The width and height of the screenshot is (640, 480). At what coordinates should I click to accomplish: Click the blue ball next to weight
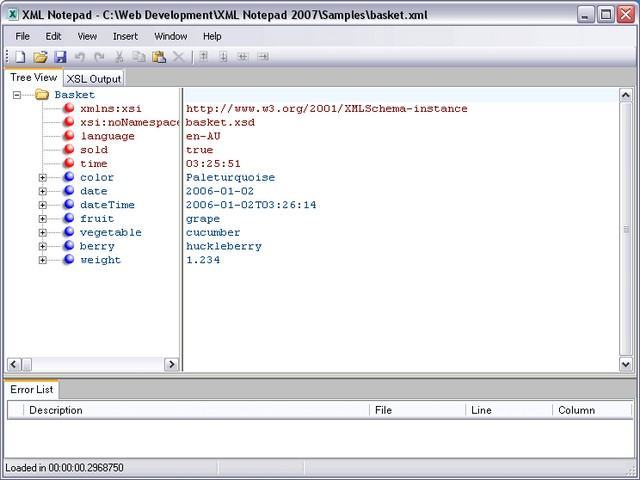[x=69, y=259]
